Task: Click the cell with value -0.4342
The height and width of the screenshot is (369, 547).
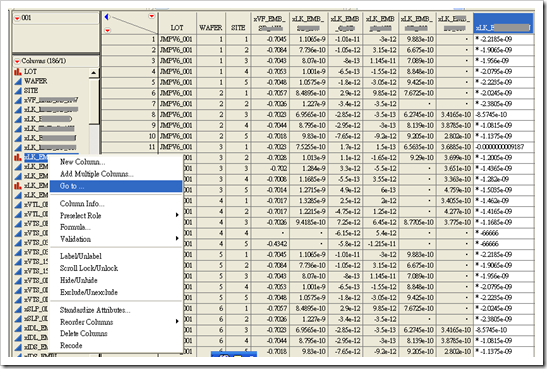Action: 270,244
